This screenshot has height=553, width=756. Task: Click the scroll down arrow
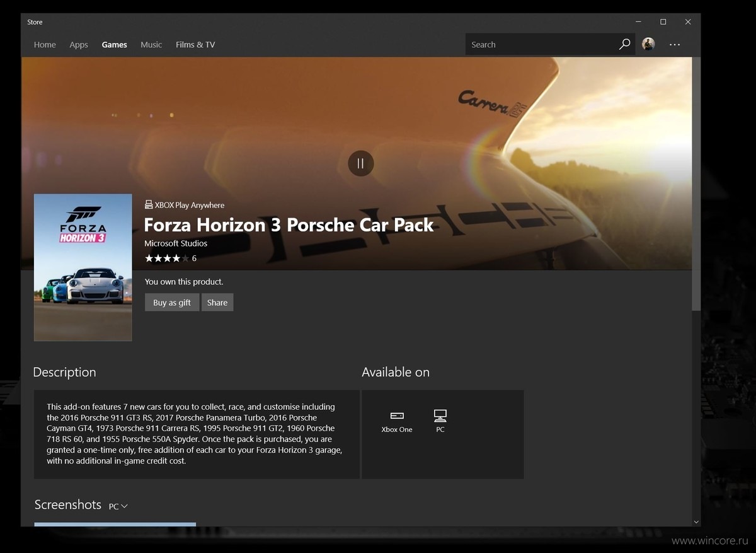696,522
